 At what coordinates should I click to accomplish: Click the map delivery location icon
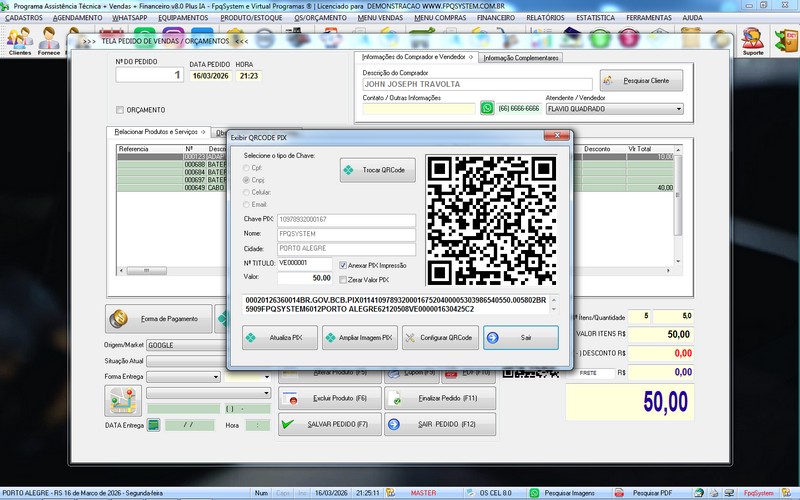click(121, 400)
